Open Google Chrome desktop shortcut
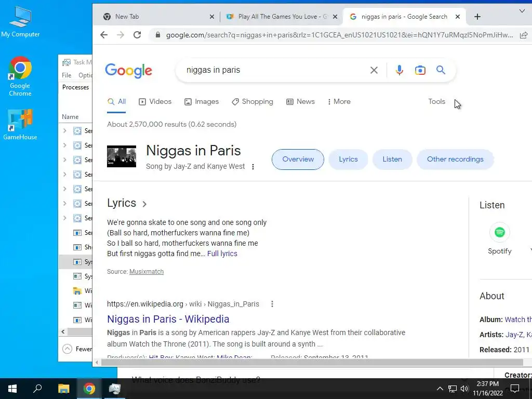Image resolution: width=532 pixels, height=399 pixels. point(20,77)
